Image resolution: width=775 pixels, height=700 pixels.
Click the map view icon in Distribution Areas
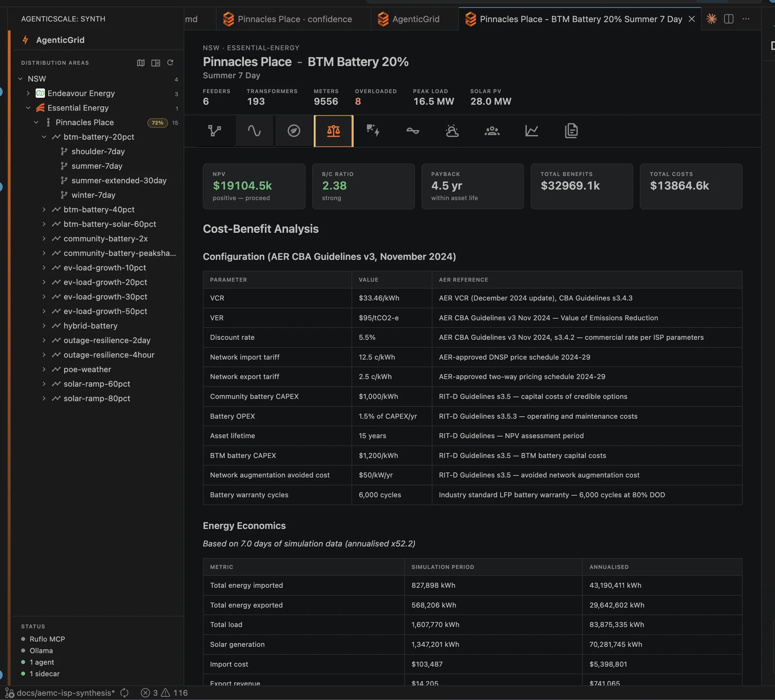tap(141, 63)
